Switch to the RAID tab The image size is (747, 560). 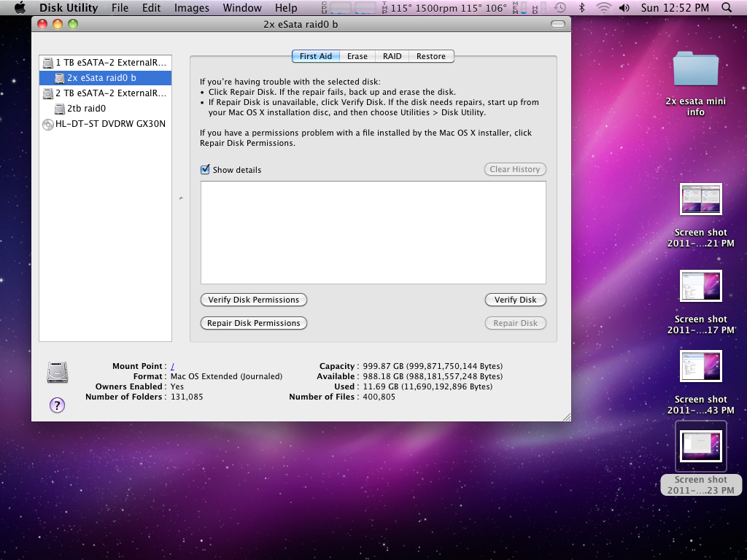[392, 56]
